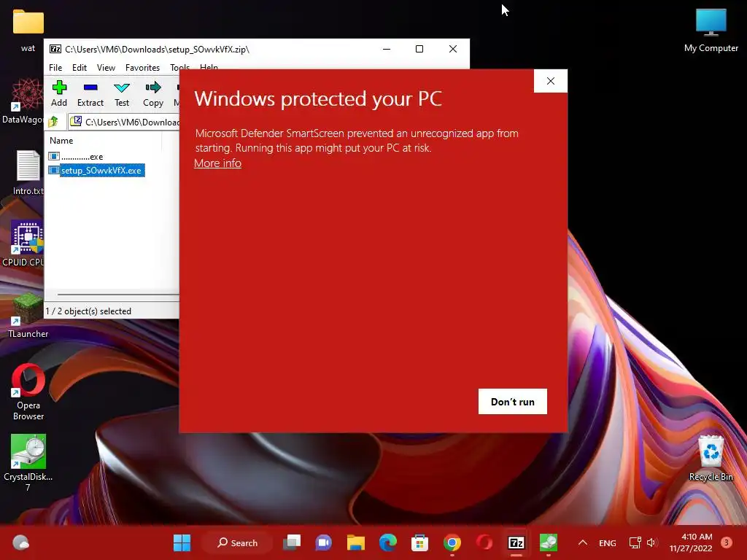
Task: Click the Add toolbar icon in 7-Zip
Action: 59,94
